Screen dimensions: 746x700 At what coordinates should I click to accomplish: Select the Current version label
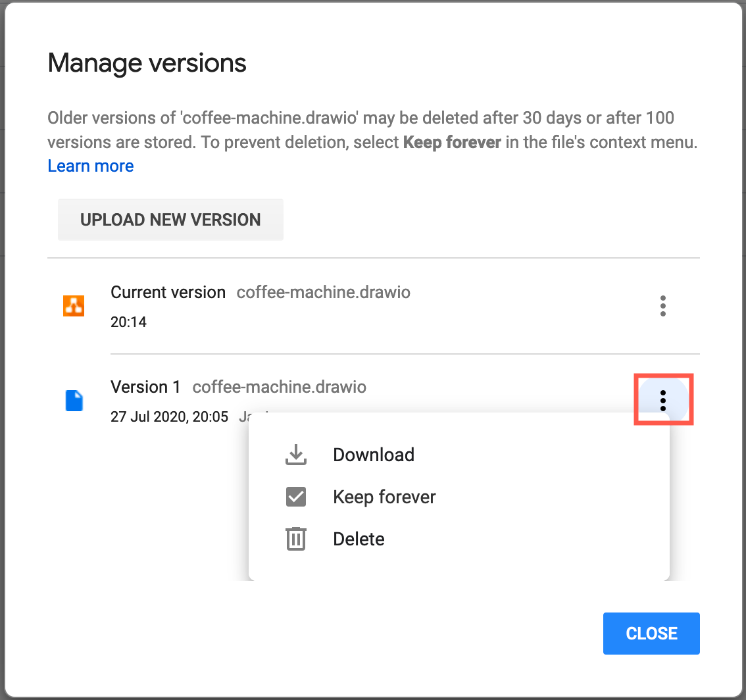(x=168, y=292)
